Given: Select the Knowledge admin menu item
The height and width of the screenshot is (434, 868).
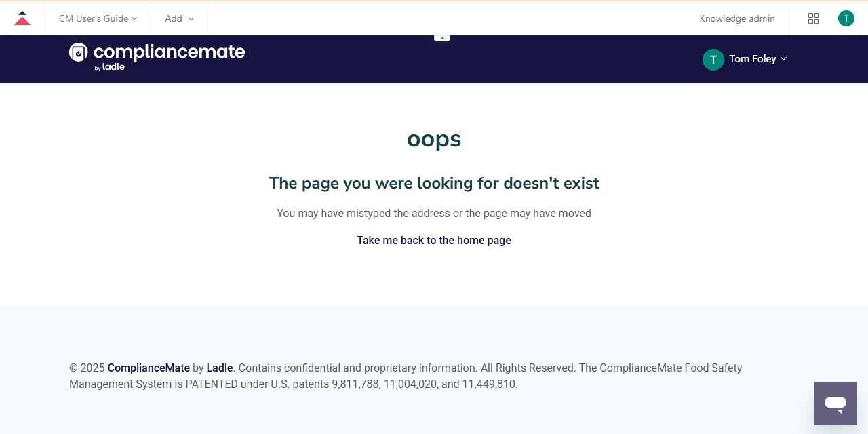Looking at the screenshot, I should 737,18.
